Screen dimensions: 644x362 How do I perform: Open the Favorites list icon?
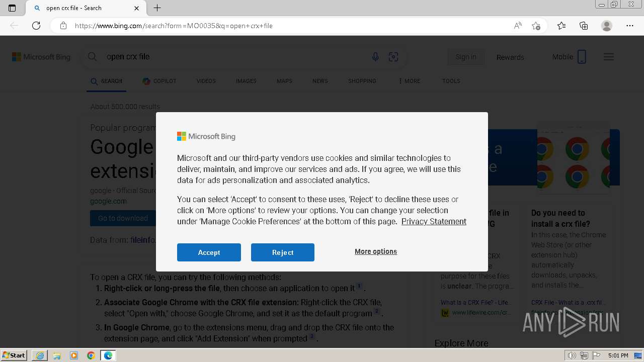(x=561, y=26)
